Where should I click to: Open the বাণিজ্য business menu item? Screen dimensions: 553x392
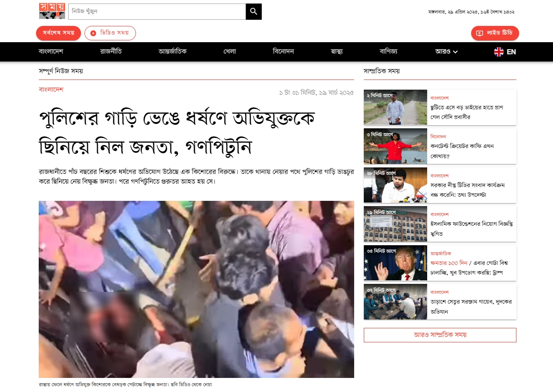388,52
